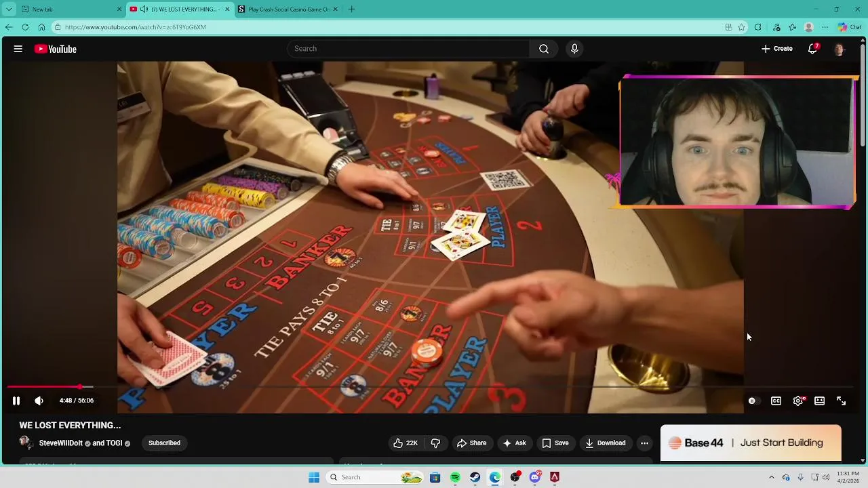The height and width of the screenshot is (488, 868).
Task: Open the favorites list icon
Action: pyautogui.click(x=793, y=27)
